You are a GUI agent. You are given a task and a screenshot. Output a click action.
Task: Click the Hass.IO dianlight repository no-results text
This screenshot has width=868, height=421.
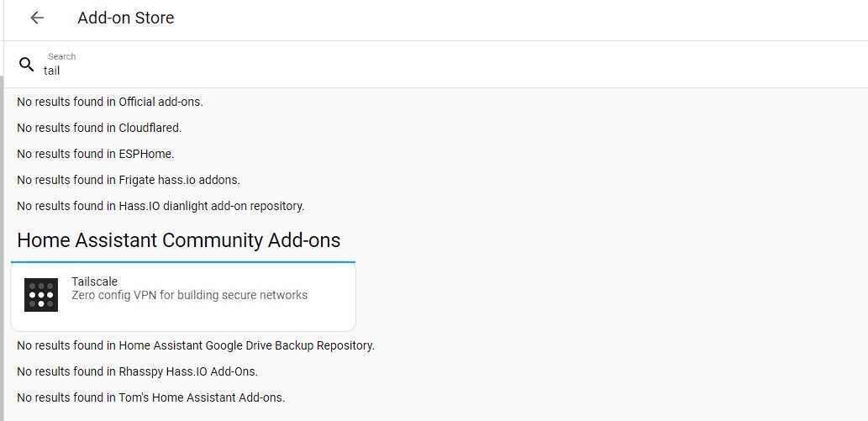pos(161,206)
